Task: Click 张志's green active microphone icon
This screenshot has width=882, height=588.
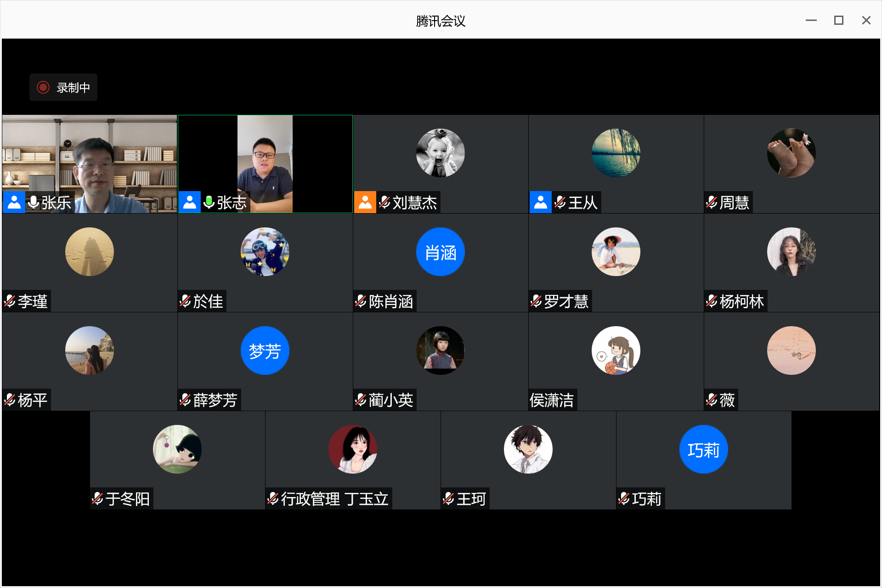Action: (209, 202)
